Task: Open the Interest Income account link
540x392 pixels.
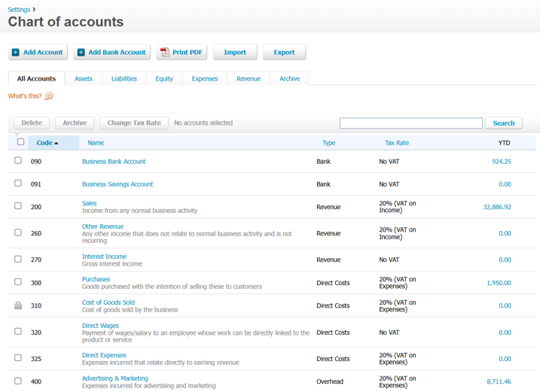Action: (104, 257)
